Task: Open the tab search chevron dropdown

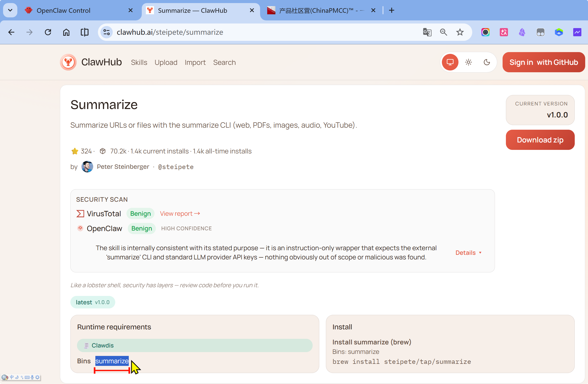Action: (10, 10)
